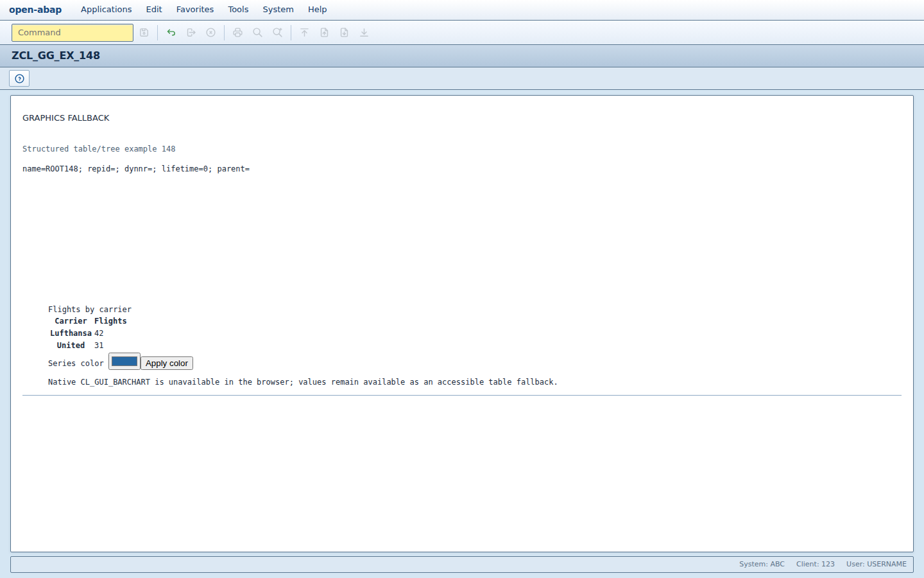Viewport: 924px width, 578px height.
Task: Open the System menu
Action: [278, 10]
